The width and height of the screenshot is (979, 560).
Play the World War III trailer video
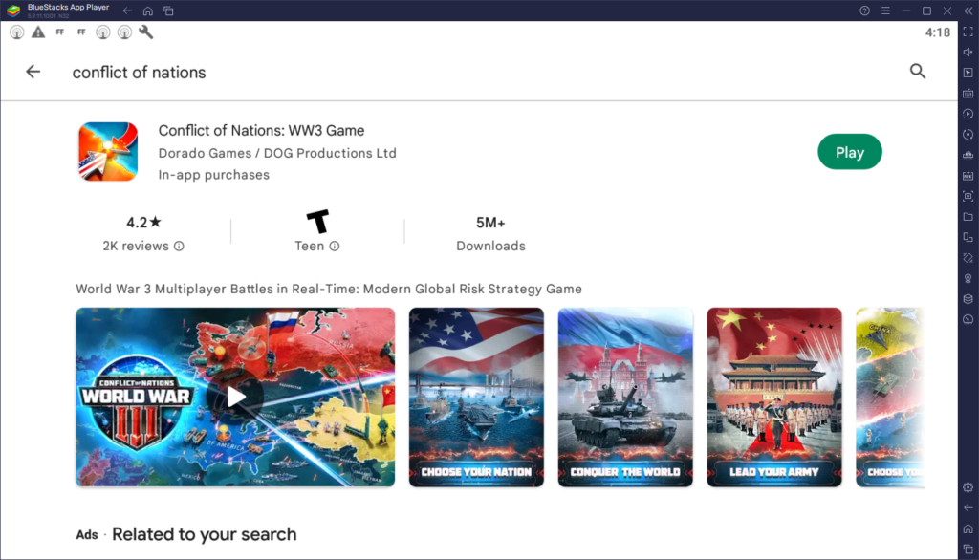pyautogui.click(x=235, y=397)
